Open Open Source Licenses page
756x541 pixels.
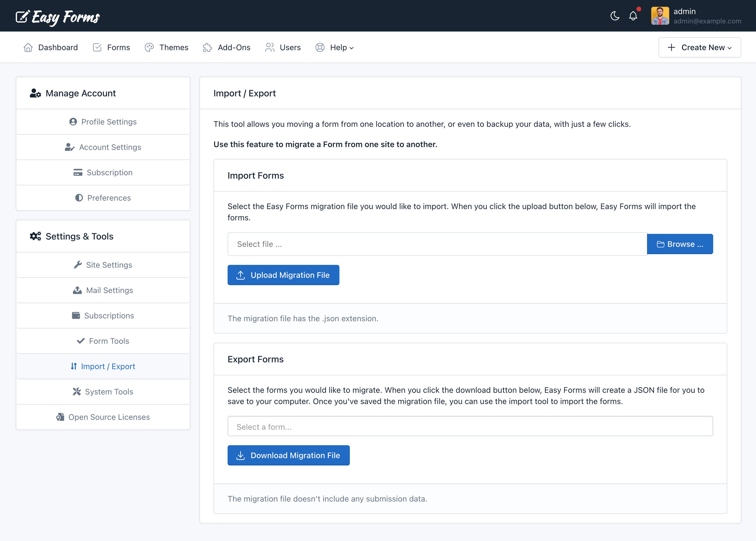click(x=103, y=417)
